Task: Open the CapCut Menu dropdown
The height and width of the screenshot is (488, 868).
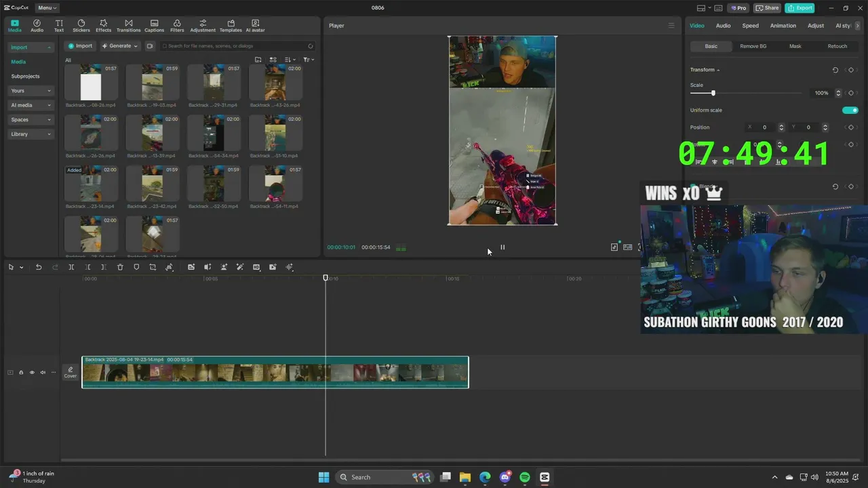Action: point(47,8)
